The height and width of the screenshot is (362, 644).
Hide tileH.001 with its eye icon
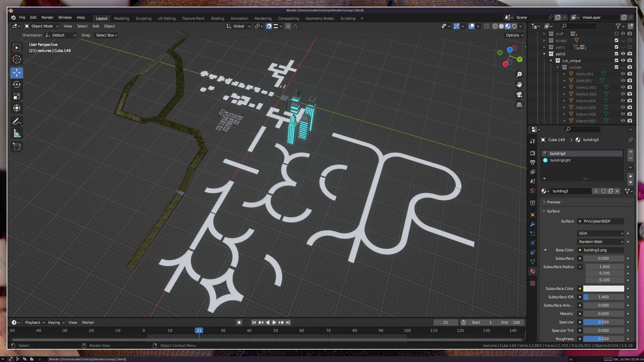pyautogui.click(x=623, y=81)
